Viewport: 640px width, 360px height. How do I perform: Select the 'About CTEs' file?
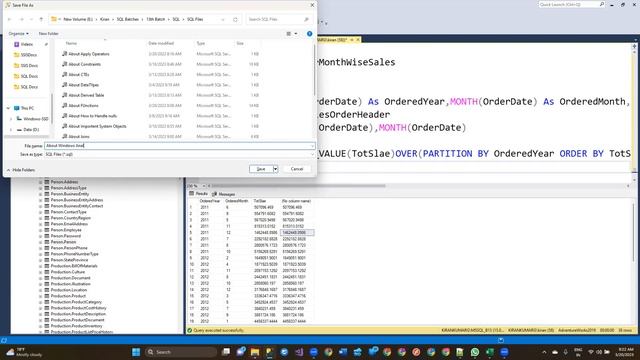(78, 75)
